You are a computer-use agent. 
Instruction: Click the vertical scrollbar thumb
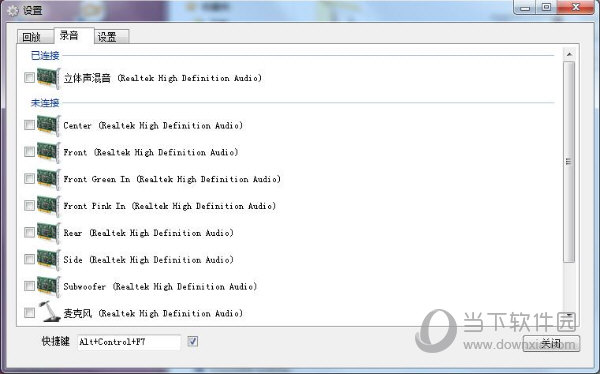click(569, 162)
